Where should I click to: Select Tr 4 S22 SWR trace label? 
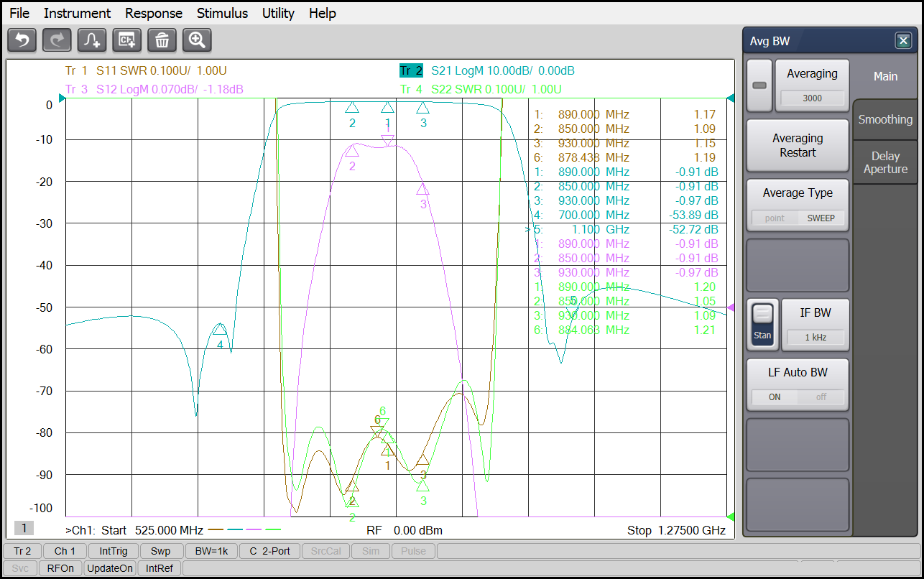pos(481,89)
